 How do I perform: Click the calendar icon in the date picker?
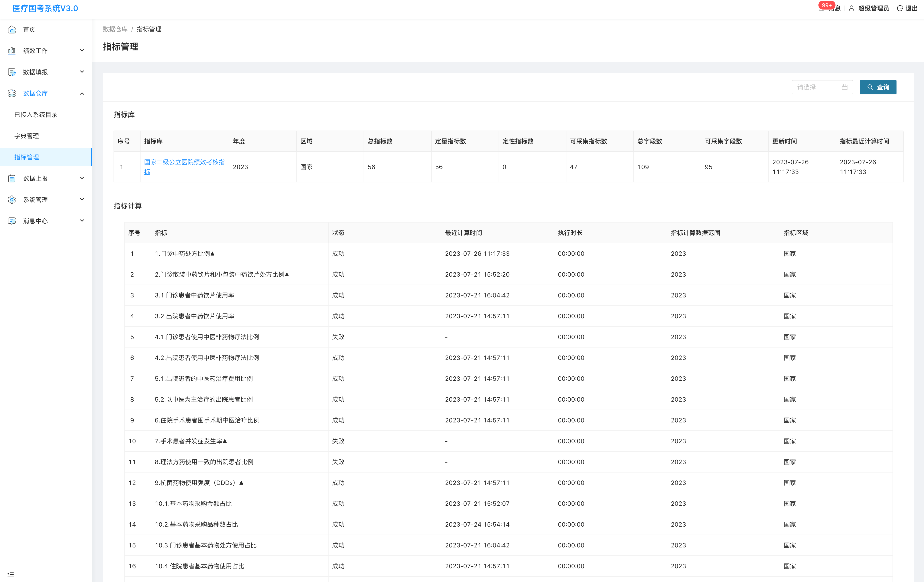[844, 87]
